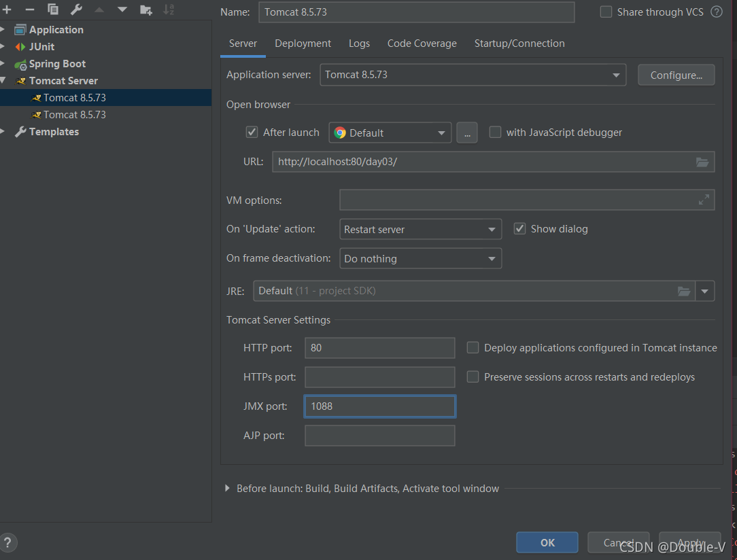Remove the selected configuration with minus icon
This screenshot has height=560, width=737.
tap(30, 10)
